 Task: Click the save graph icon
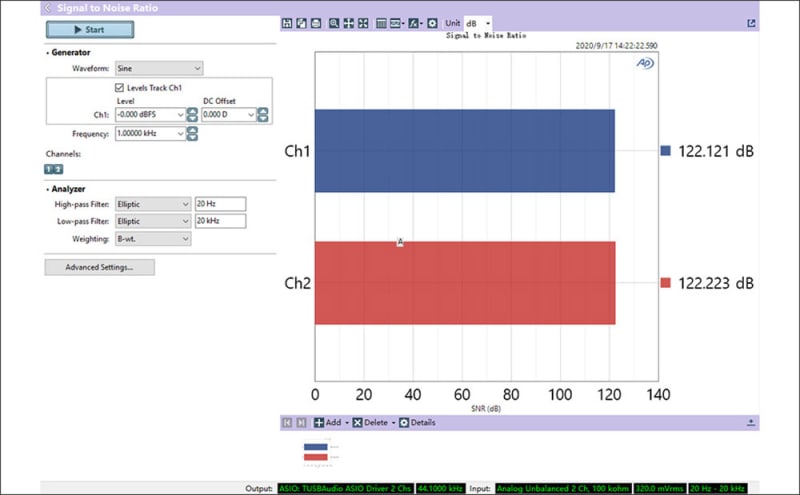tap(287, 23)
